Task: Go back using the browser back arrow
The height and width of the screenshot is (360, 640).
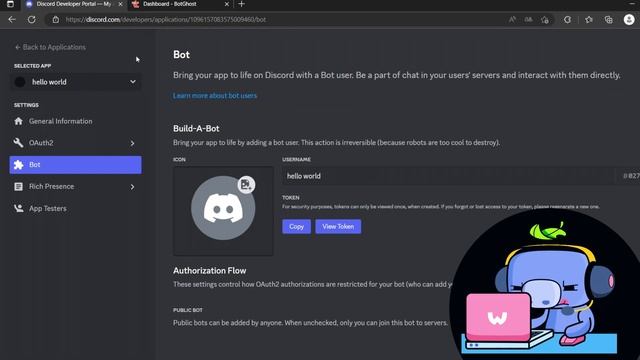Action: (12, 20)
